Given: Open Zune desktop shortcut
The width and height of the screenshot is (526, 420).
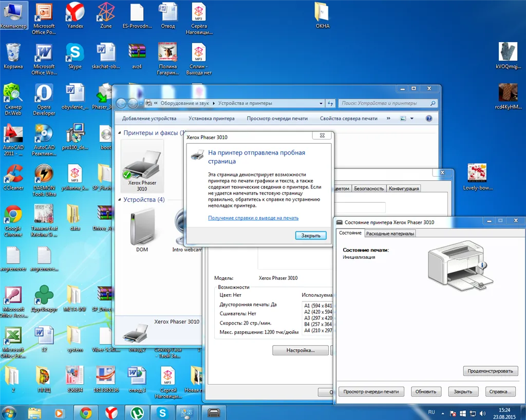Looking at the screenshot, I should point(106,15).
